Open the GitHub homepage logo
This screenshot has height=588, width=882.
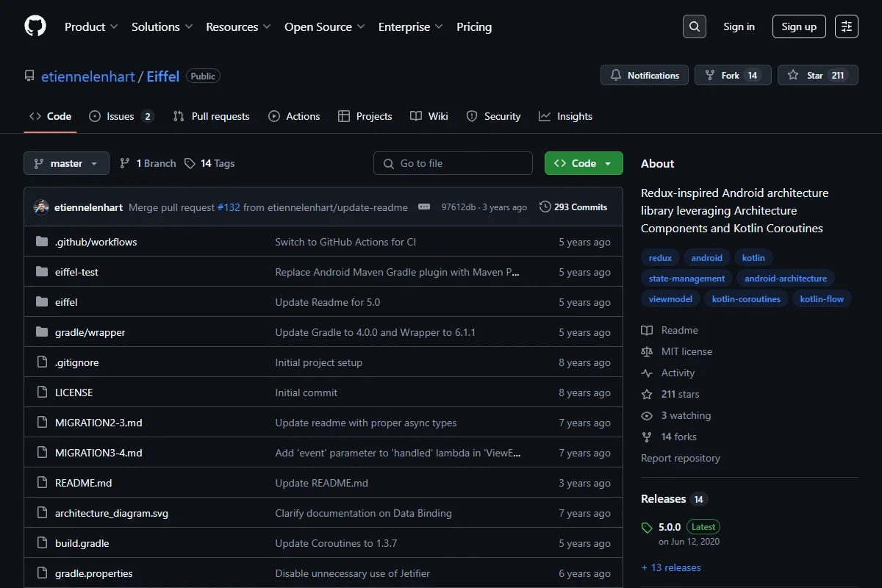pos(35,26)
